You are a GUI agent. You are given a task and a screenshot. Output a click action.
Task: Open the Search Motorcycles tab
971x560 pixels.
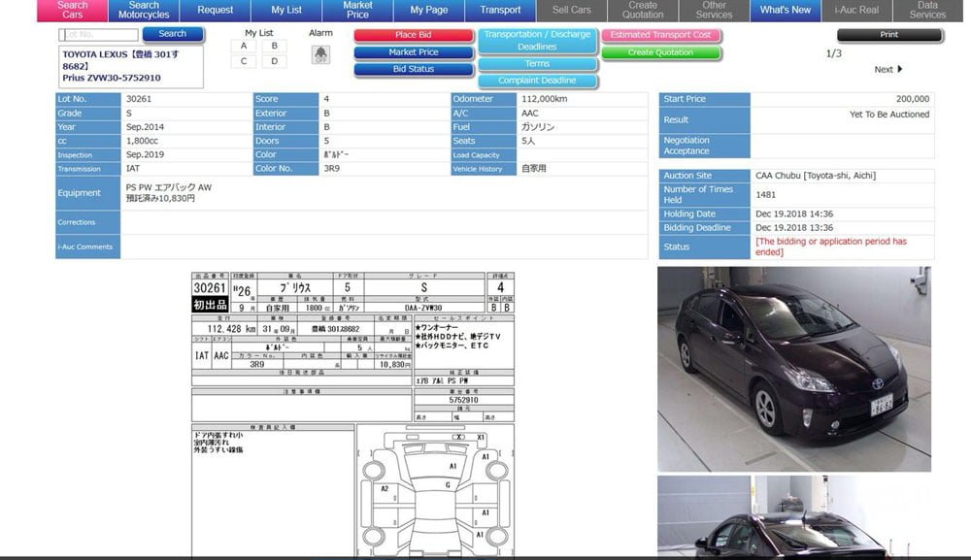click(144, 10)
